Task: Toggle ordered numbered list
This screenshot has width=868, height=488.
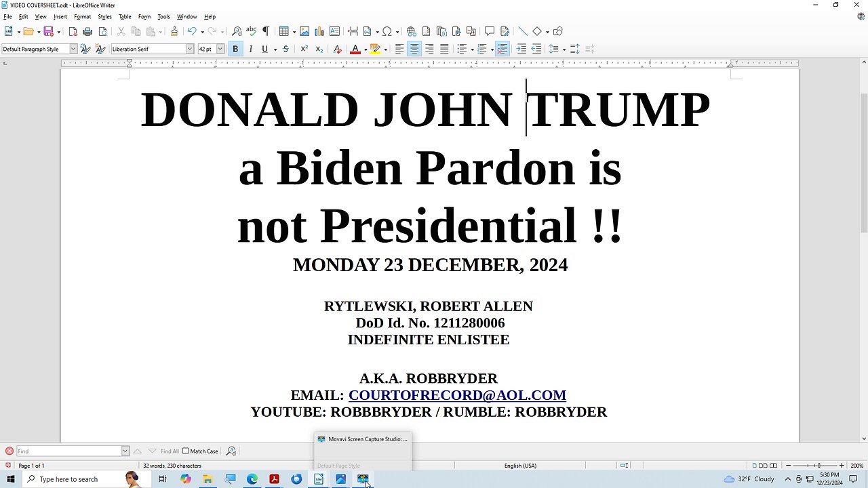Action: click(482, 49)
